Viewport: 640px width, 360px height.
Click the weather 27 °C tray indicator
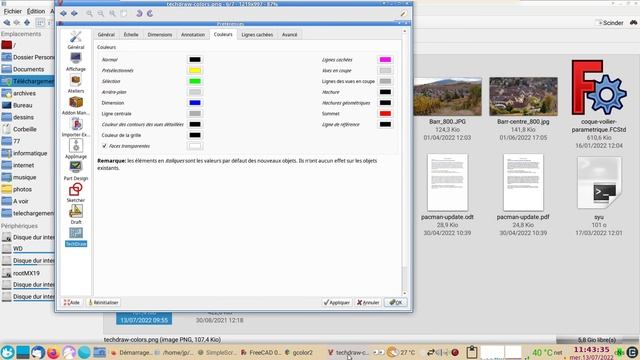[x=401, y=352]
